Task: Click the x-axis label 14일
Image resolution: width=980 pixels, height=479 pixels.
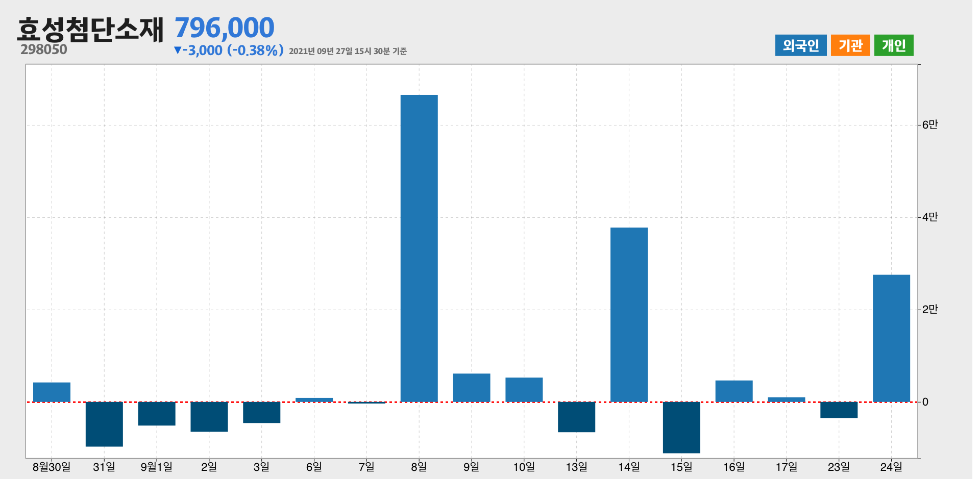Action: coord(629,467)
